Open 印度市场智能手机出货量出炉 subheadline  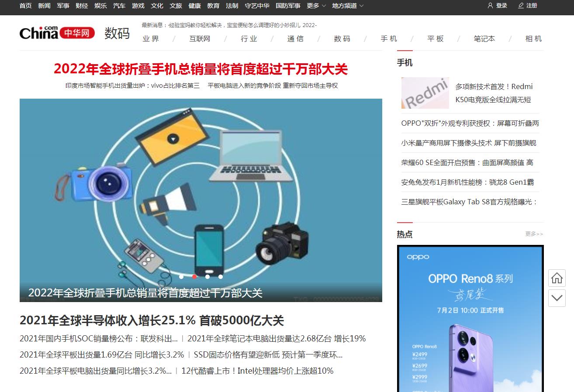132,86
